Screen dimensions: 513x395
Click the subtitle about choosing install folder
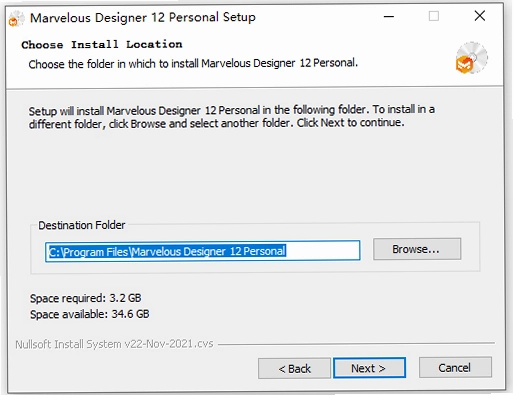click(193, 63)
